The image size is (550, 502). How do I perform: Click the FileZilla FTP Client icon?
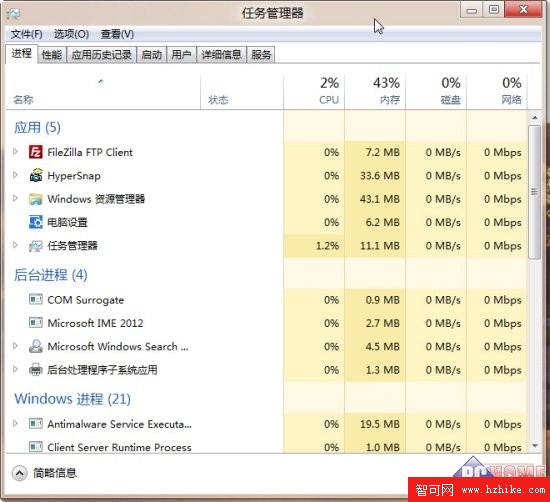pyautogui.click(x=35, y=152)
